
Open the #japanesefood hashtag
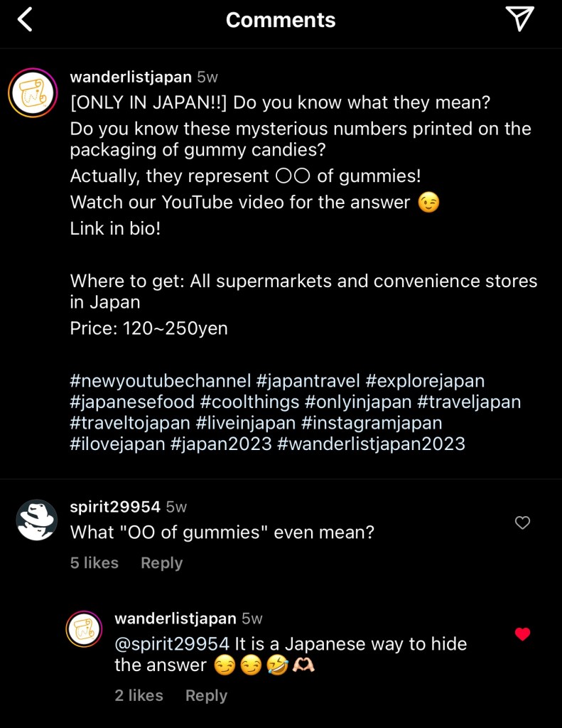click(x=132, y=402)
